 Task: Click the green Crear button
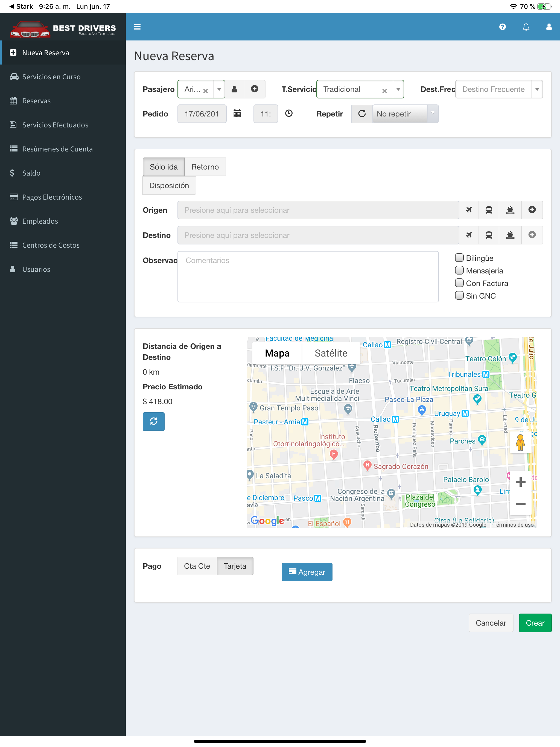tap(535, 623)
